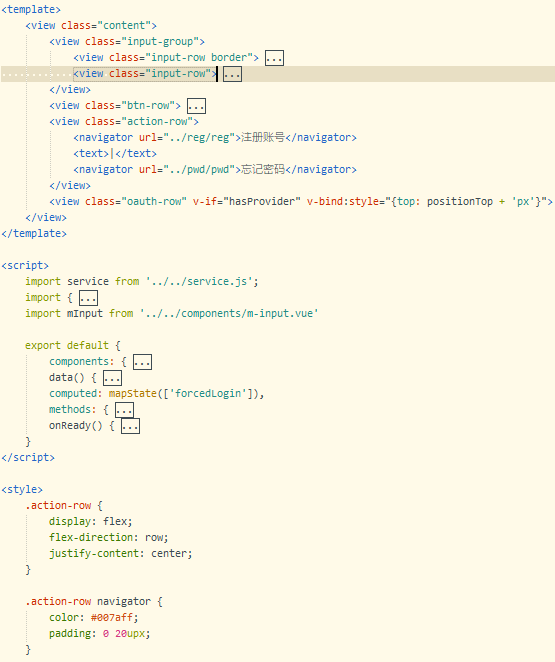Expand folded onReady() function body
Viewport: 555px width, 662px height.
tap(130, 426)
